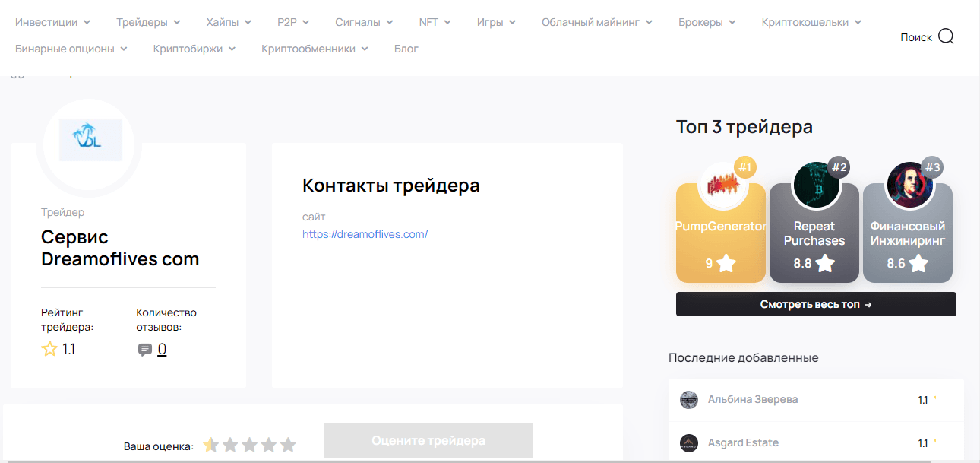Screen dimensions: 980x463
Task: Click Альбина Зверева's avatar
Action: tap(688, 399)
